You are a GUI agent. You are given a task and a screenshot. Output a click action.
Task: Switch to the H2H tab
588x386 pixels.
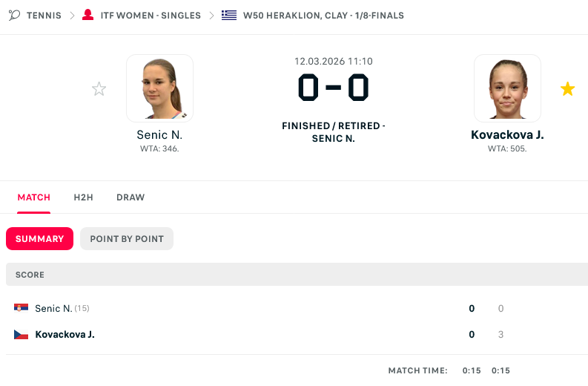click(x=83, y=197)
